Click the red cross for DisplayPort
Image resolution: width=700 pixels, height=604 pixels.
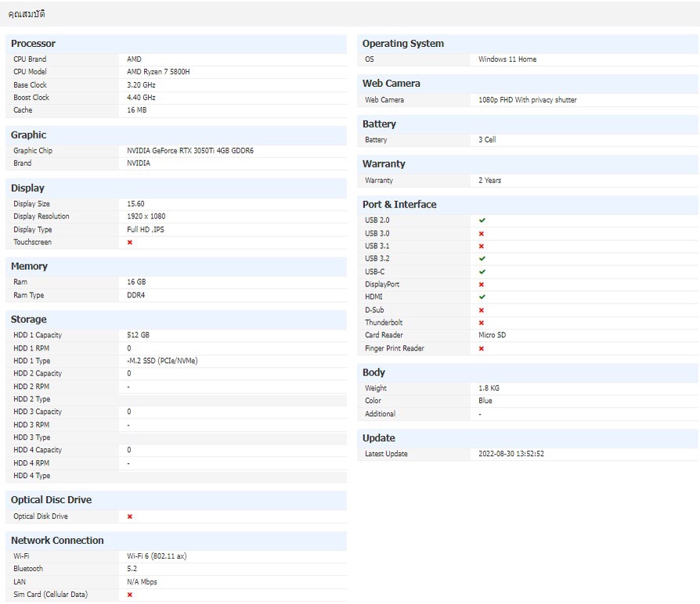pos(482,285)
